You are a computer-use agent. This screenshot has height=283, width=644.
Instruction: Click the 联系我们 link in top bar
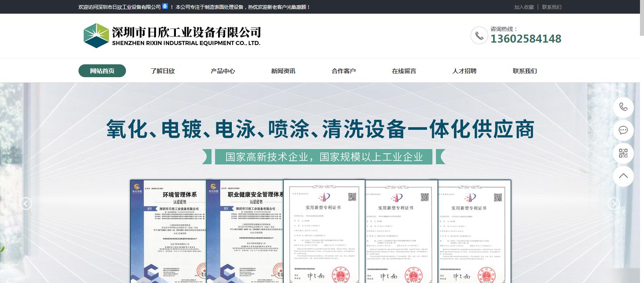coord(552,7)
